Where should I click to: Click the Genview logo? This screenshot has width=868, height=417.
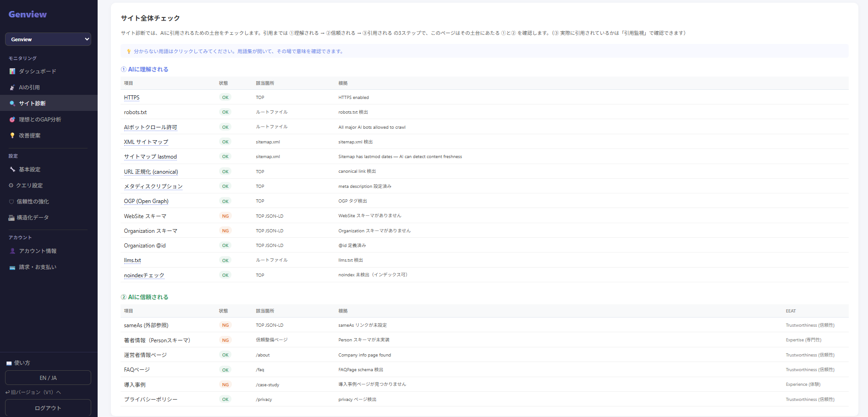tap(27, 14)
